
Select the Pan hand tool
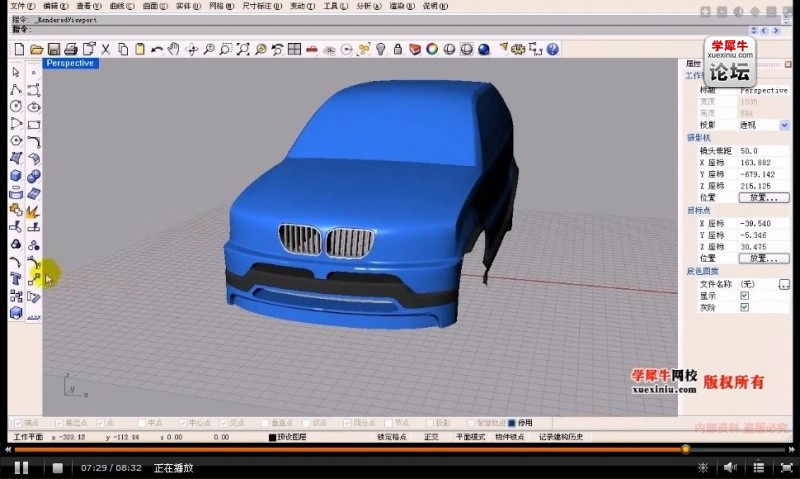tap(174, 49)
